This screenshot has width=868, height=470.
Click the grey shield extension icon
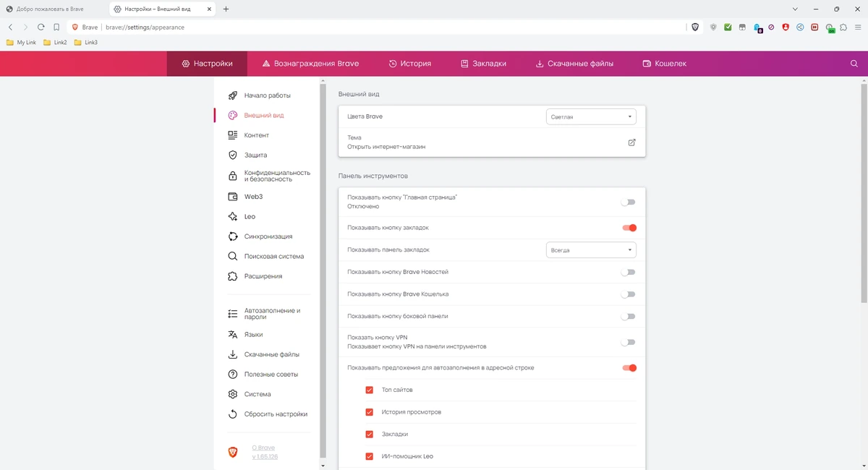(x=713, y=27)
